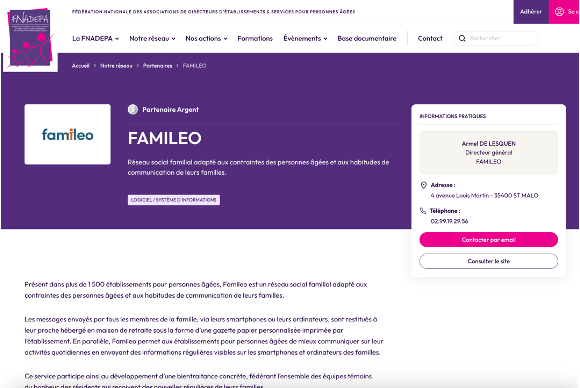580x388 pixels.
Task: Click the Famileo logo thumbnail
Action: tap(67, 134)
